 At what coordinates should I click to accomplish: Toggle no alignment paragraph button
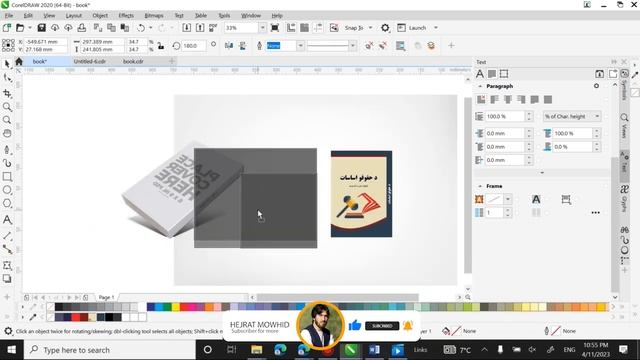click(x=481, y=99)
